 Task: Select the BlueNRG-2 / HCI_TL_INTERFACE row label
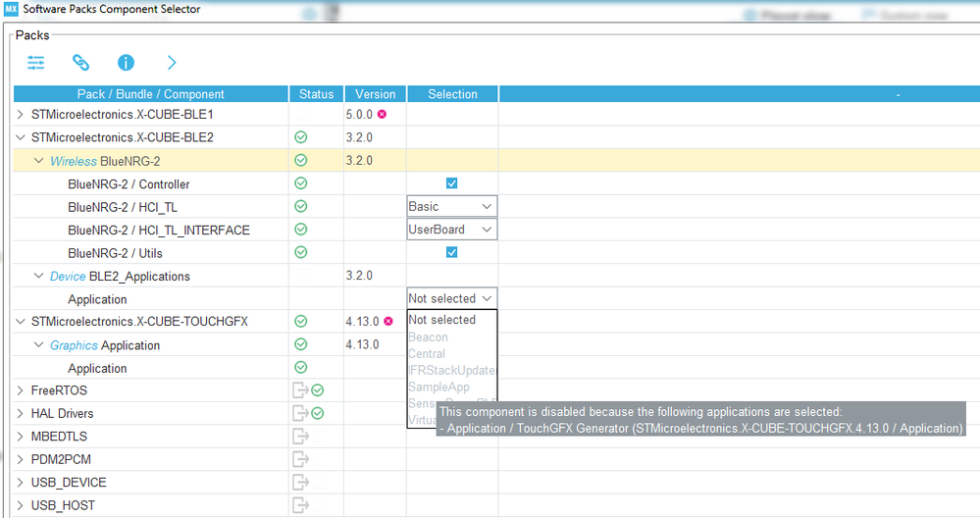pyautogui.click(x=159, y=231)
